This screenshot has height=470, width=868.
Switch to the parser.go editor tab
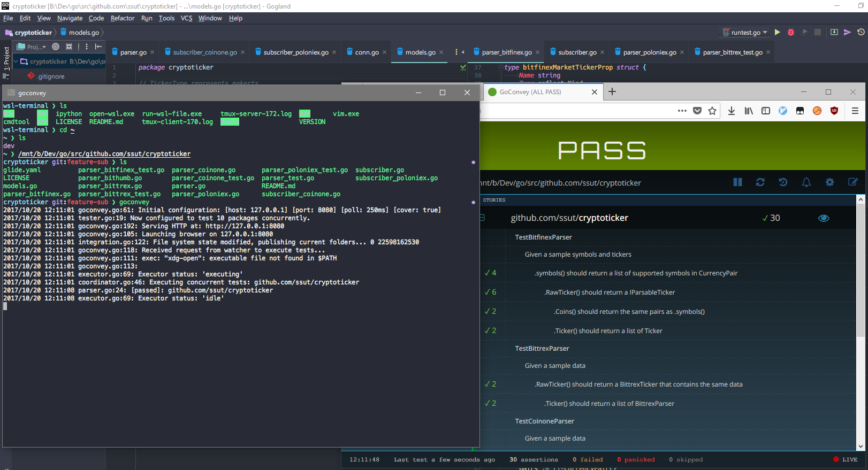133,52
